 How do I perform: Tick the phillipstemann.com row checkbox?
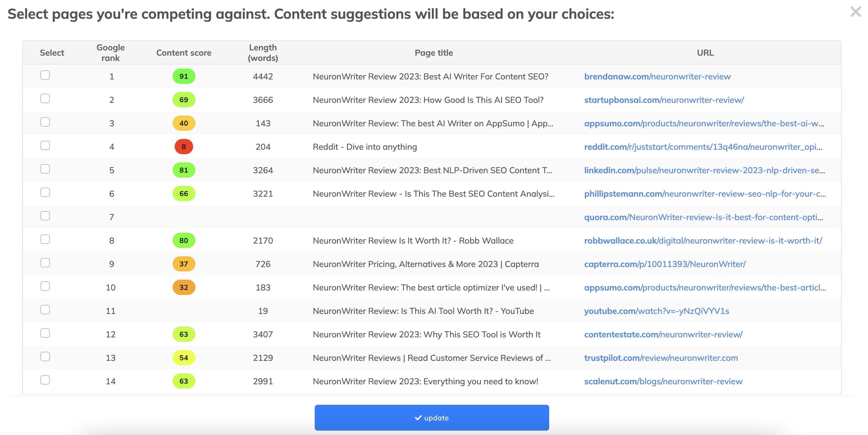[x=45, y=192]
